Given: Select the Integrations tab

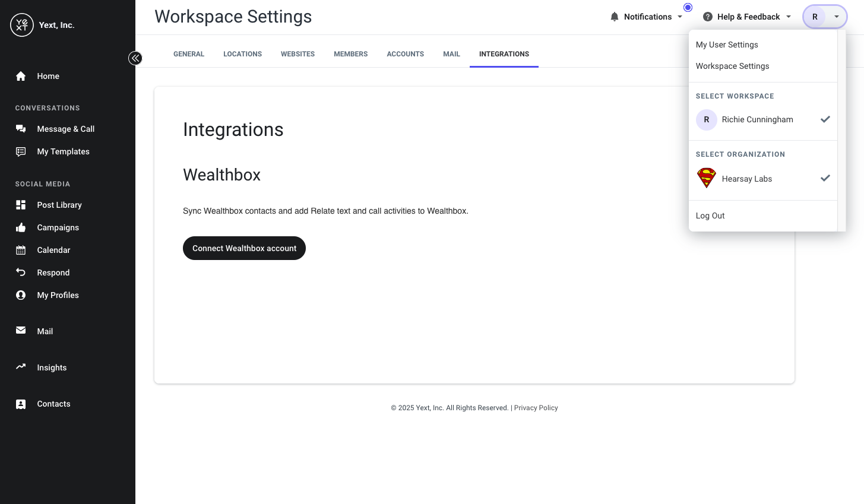Looking at the screenshot, I should pyautogui.click(x=504, y=54).
